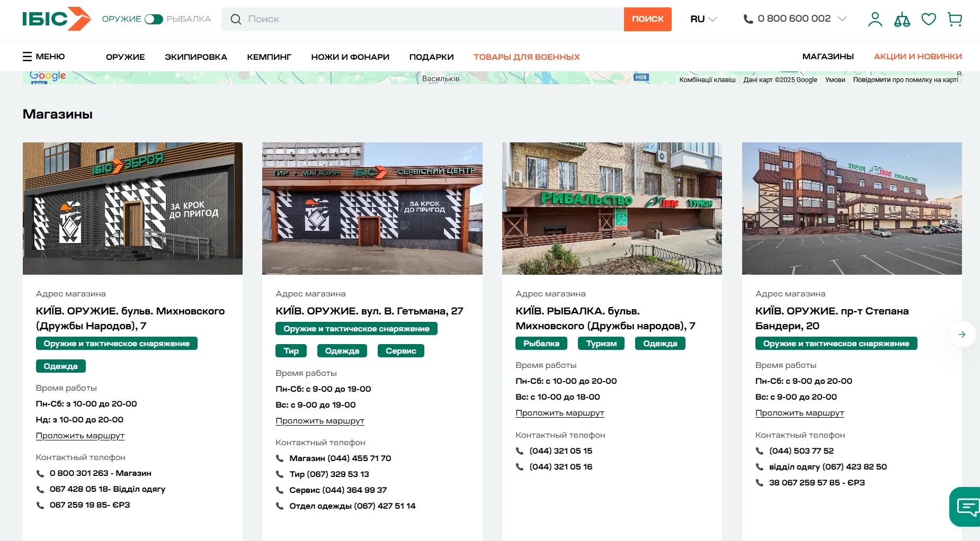Expand the 0 800 600 002 phone dropdown
Image resolution: width=980 pixels, height=541 pixels.
[x=842, y=19]
